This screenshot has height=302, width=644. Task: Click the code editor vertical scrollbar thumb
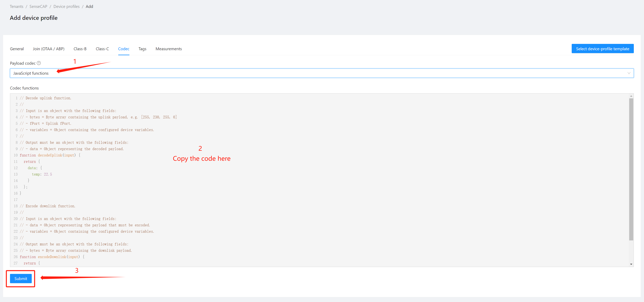pos(631,169)
